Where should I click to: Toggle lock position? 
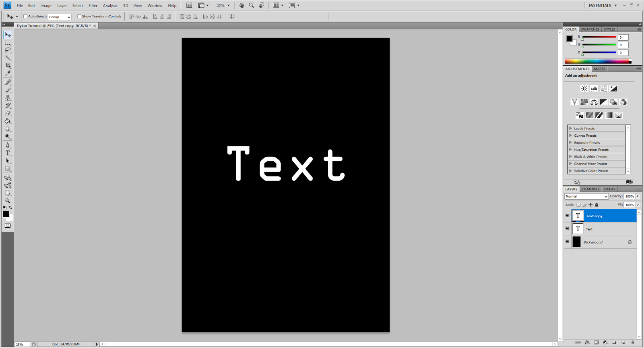point(590,205)
